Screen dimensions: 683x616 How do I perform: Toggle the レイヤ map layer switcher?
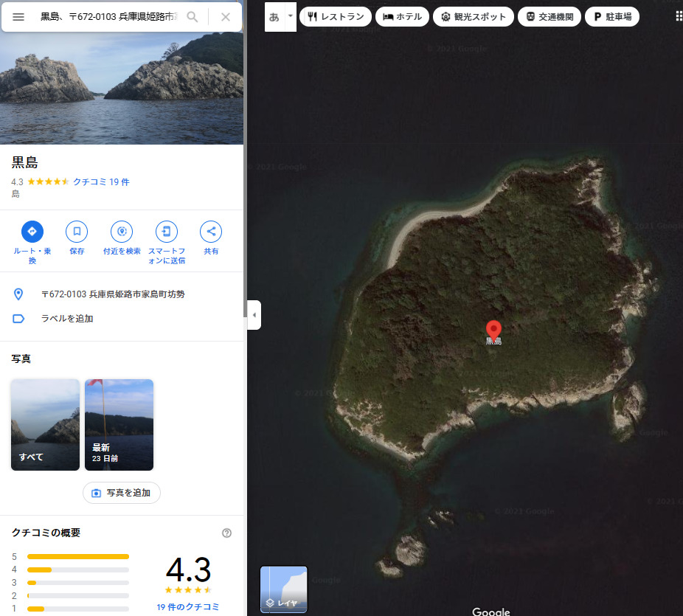[x=284, y=589]
